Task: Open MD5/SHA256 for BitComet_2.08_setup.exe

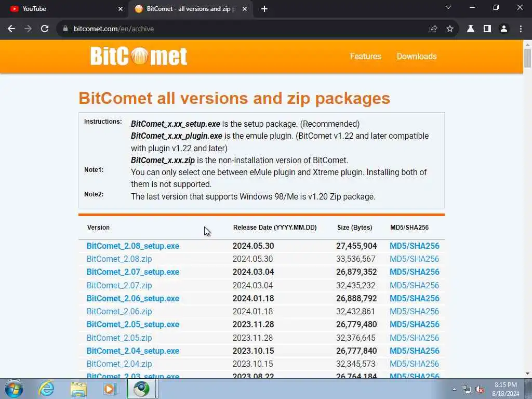Action: coord(414,246)
